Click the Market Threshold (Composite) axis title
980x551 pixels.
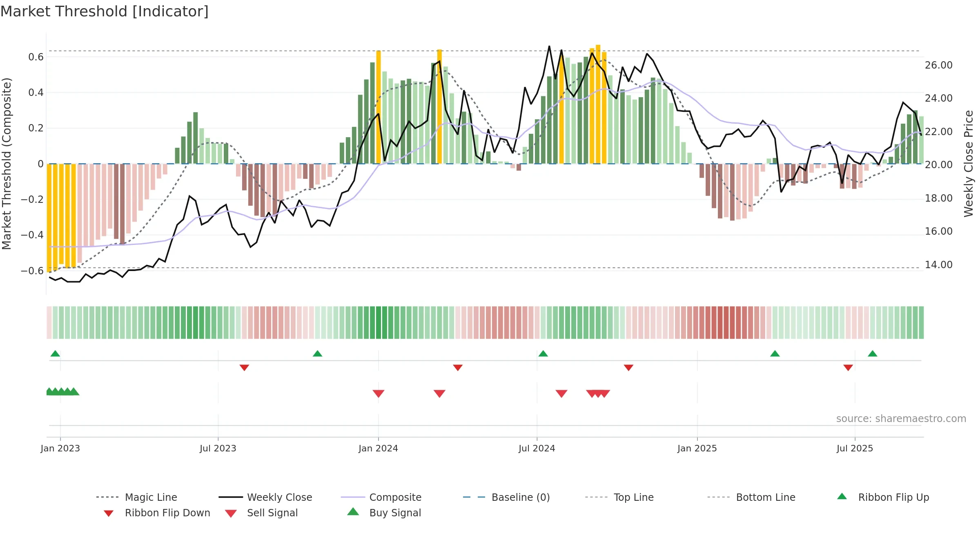point(7,164)
